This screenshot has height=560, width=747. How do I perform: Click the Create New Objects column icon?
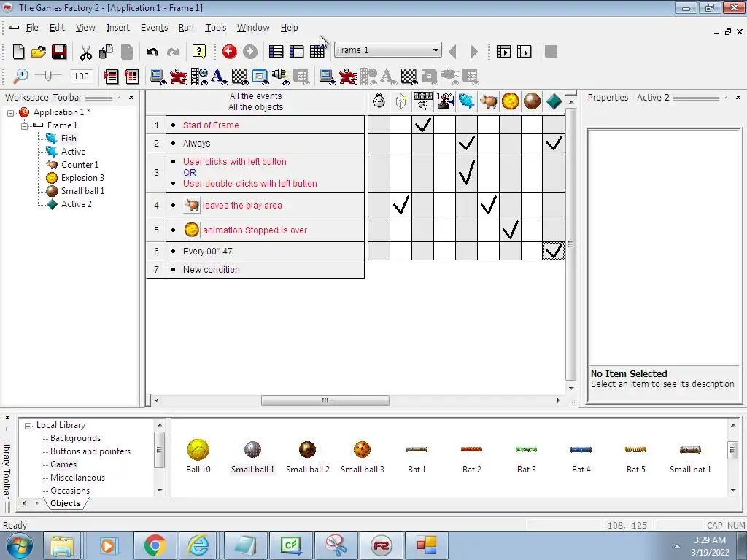[x=400, y=101]
